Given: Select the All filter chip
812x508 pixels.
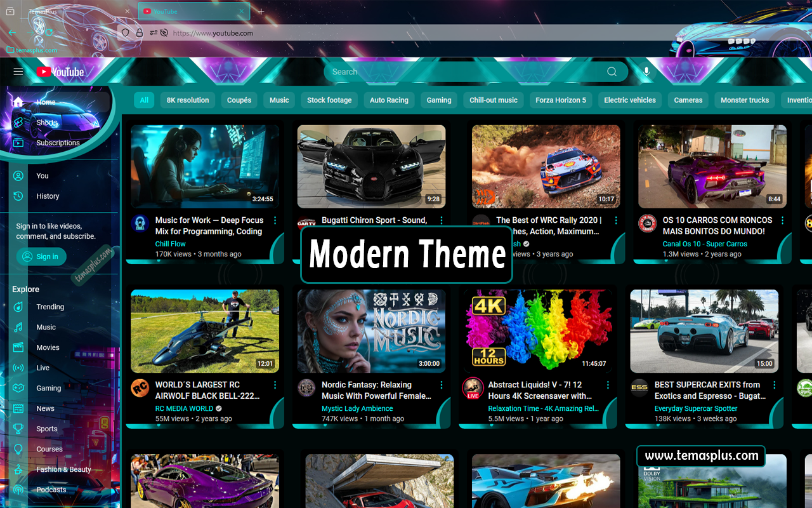Looking at the screenshot, I should 144,100.
